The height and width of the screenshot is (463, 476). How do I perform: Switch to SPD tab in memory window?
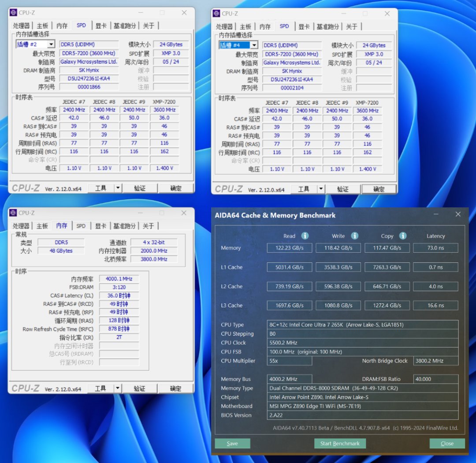[81, 226]
